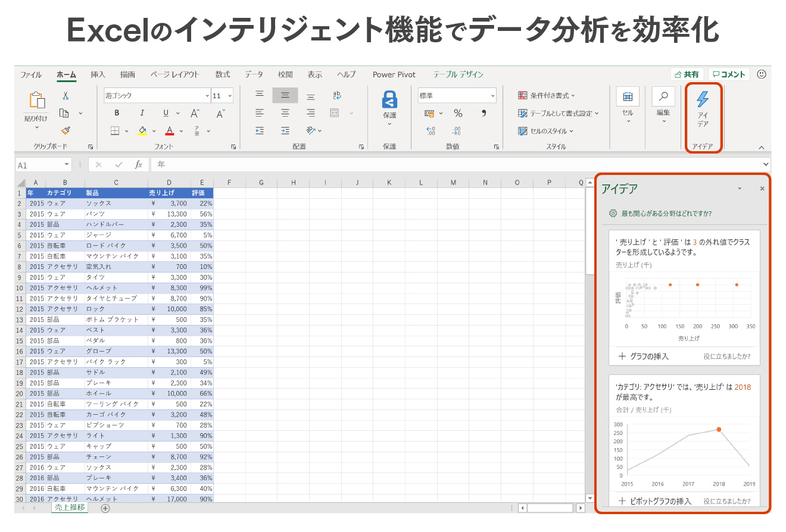Toggle Italic formatting

coord(142,113)
